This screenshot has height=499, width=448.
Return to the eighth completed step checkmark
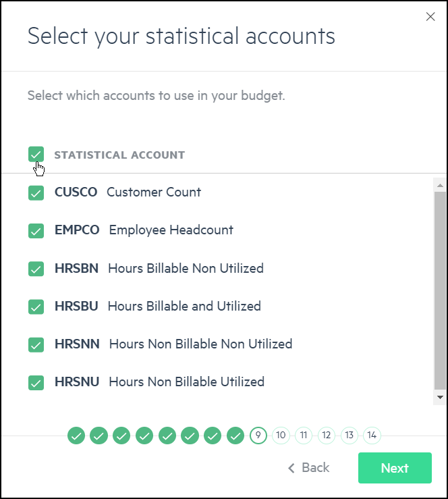click(x=235, y=435)
